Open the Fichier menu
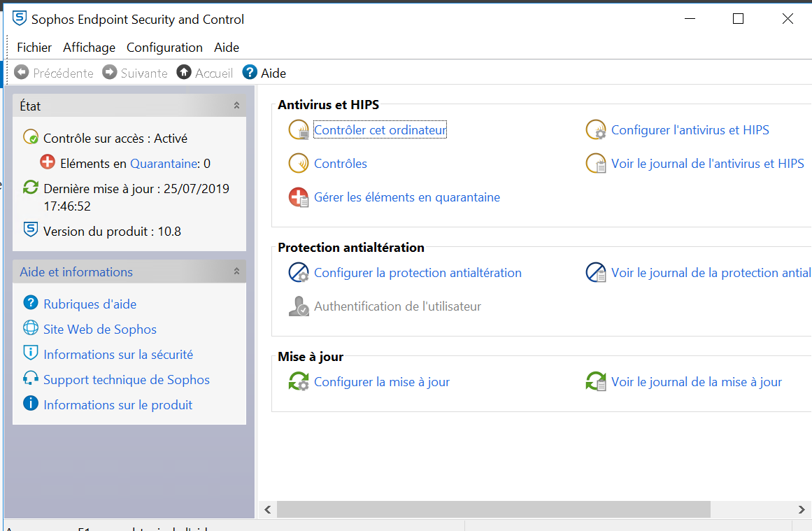812x531 pixels. [34, 48]
